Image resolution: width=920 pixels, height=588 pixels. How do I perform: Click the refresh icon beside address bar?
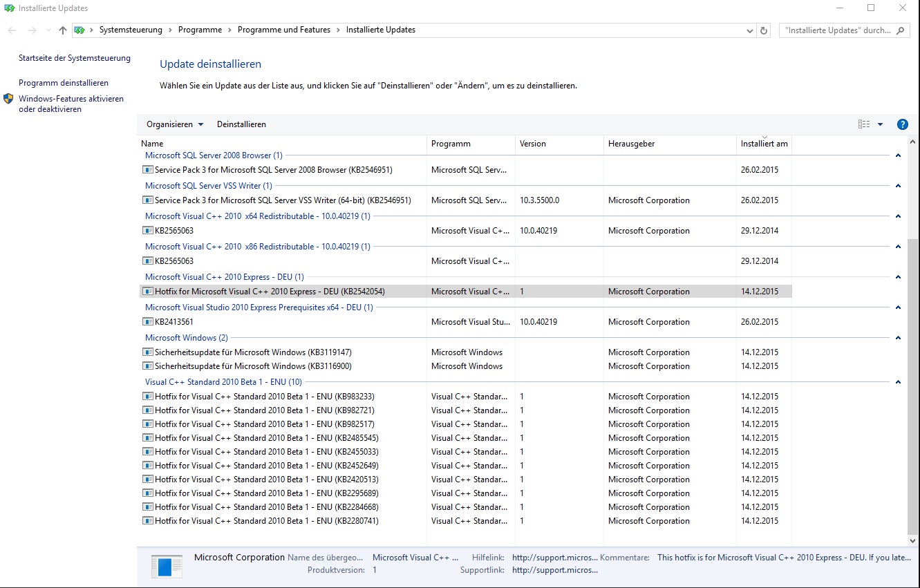point(764,30)
